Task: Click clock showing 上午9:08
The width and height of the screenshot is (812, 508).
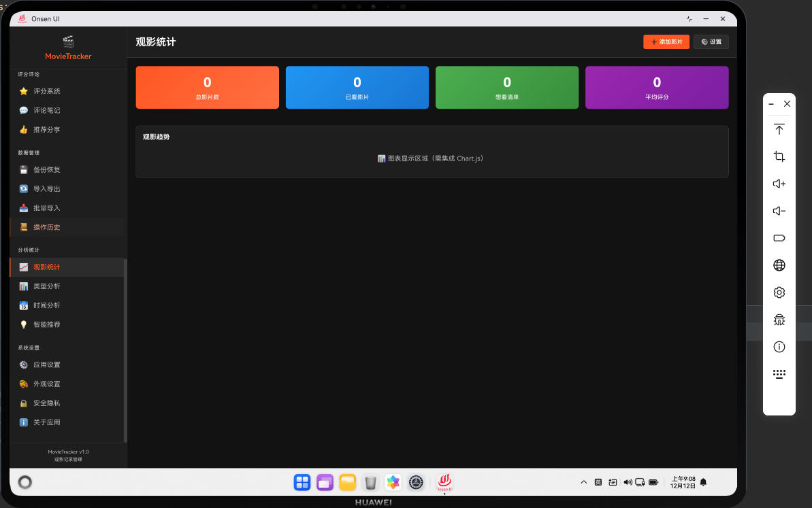Action: pos(683,479)
